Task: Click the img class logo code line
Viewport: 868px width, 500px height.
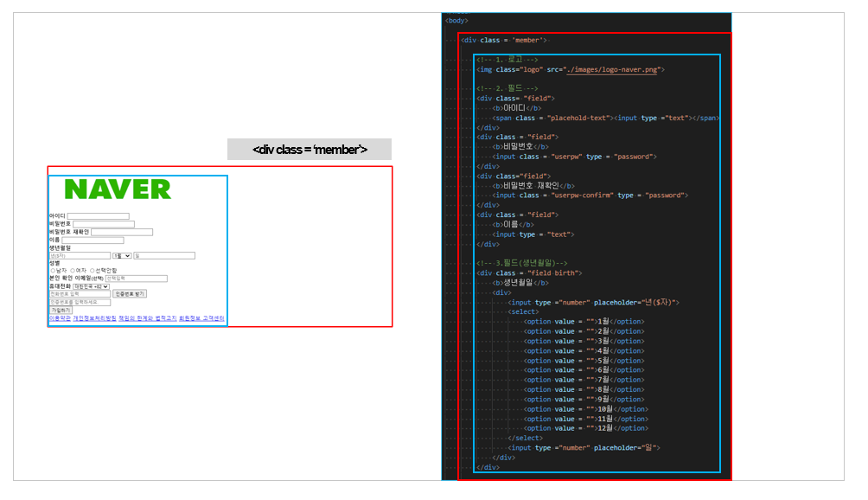Action: coord(571,70)
